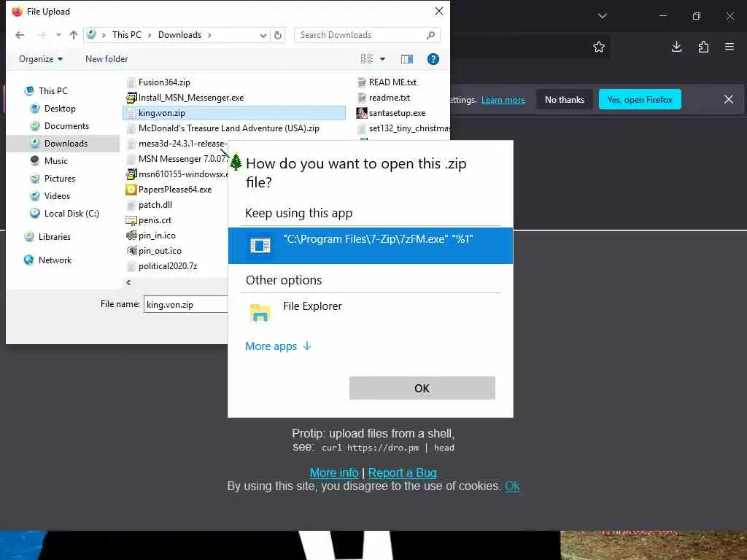This screenshot has width=747, height=560.
Task: Close the File Upload dialog
Action: [438, 11]
